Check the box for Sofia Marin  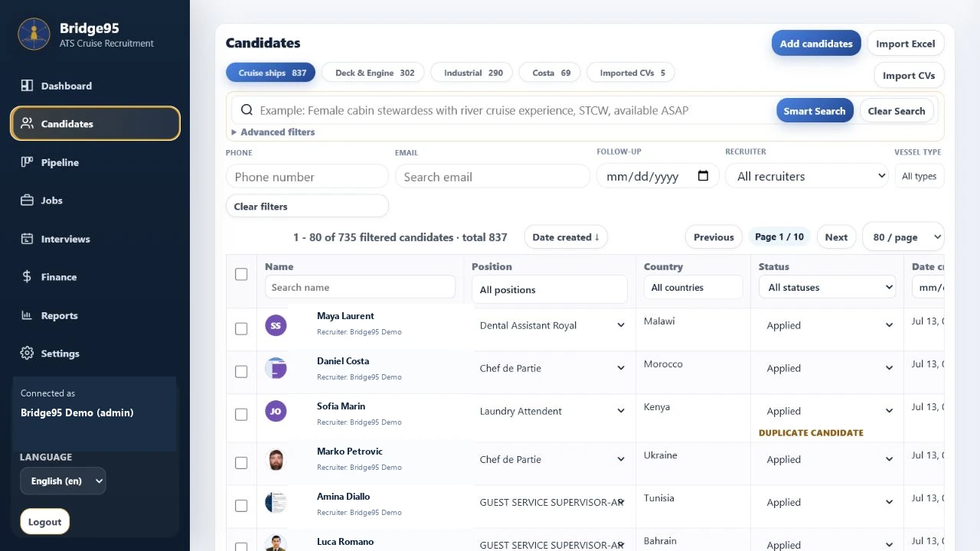pyautogui.click(x=241, y=414)
